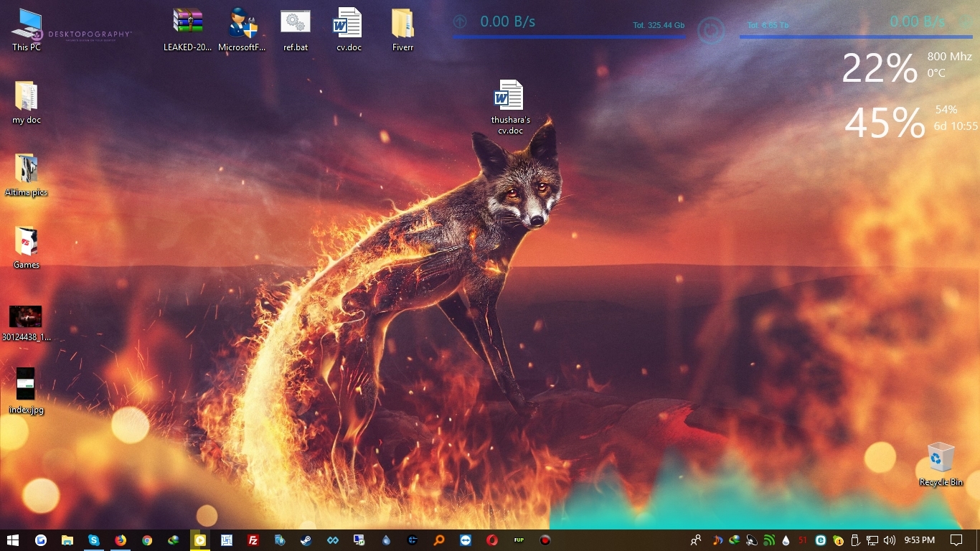Click the green Wi-Fi signal tray icon
980x551 pixels.
pos(769,540)
